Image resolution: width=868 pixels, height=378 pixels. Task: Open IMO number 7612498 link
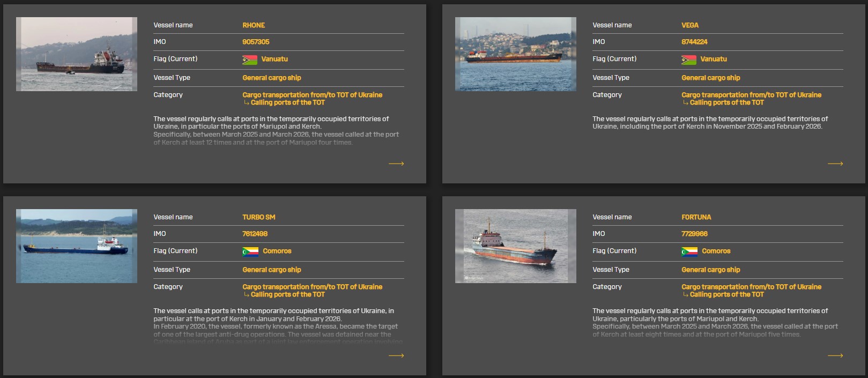point(255,234)
